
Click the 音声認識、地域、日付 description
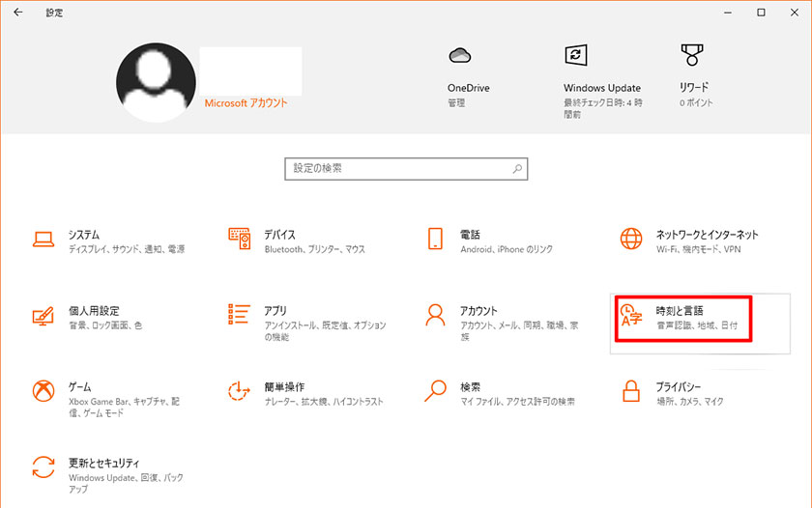pos(697,325)
